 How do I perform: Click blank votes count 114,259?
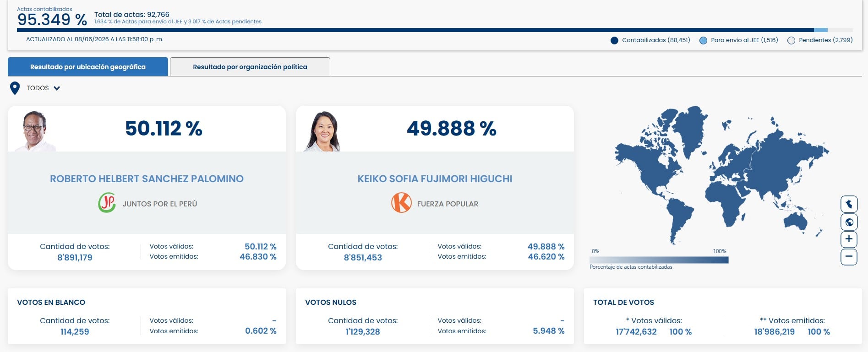(75, 332)
